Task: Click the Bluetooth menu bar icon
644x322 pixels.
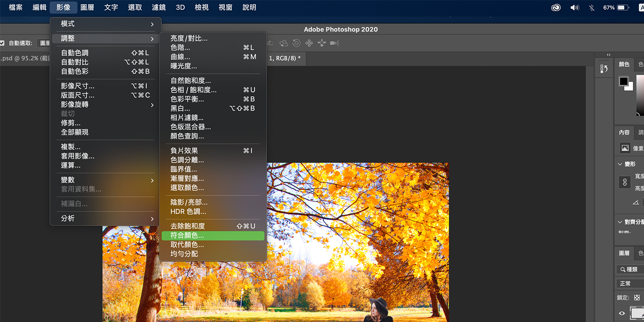Action: [x=592, y=7]
